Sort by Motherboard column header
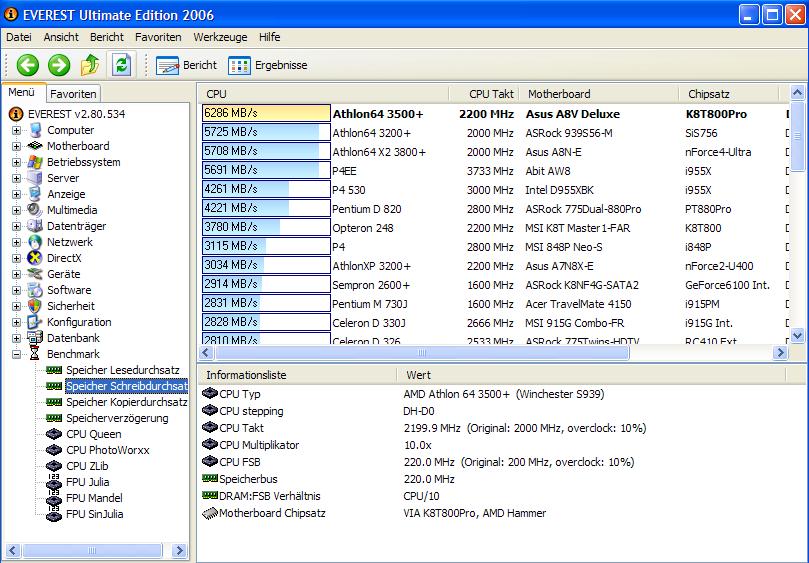The image size is (809, 563). click(598, 94)
